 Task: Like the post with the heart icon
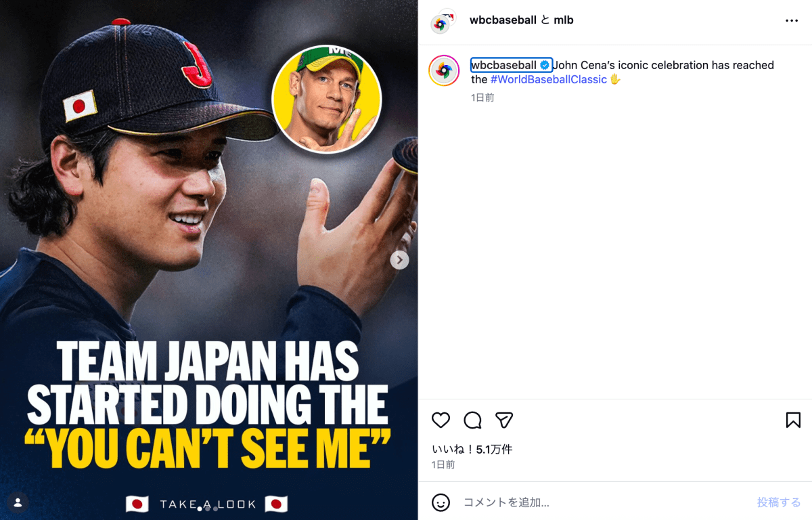tap(441, 420)
